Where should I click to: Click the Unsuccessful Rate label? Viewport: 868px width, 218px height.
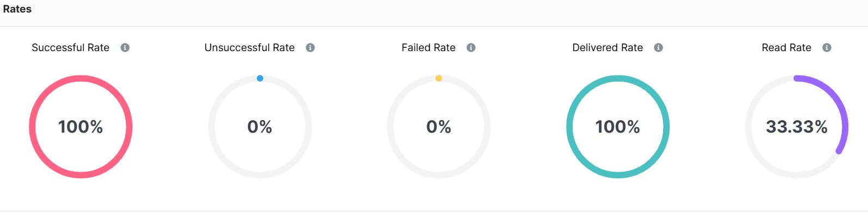[250, 48]
